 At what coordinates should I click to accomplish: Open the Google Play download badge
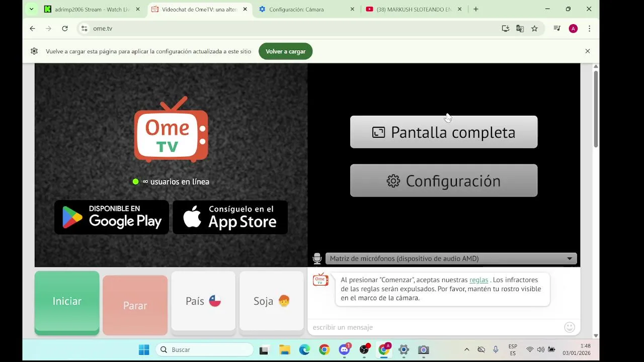pyautogui.click(x=112, y=217)
